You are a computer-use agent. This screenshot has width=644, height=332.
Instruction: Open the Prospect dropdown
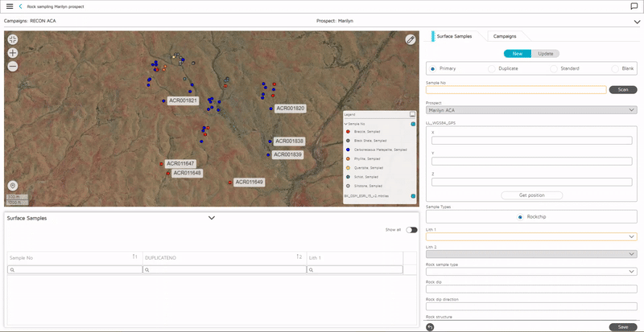531,110
